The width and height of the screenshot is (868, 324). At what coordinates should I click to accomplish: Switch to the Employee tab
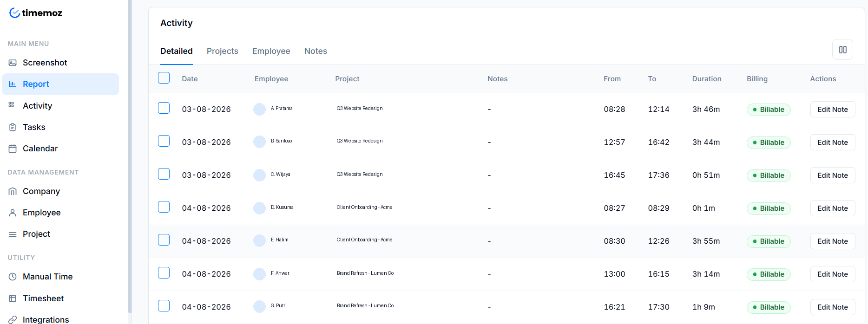pos(271,51)
